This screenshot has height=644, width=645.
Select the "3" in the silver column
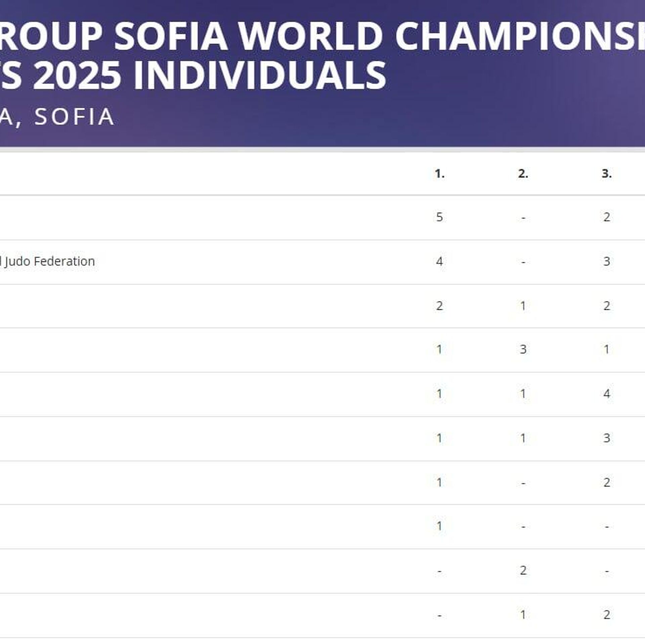[x=523, y=349]
